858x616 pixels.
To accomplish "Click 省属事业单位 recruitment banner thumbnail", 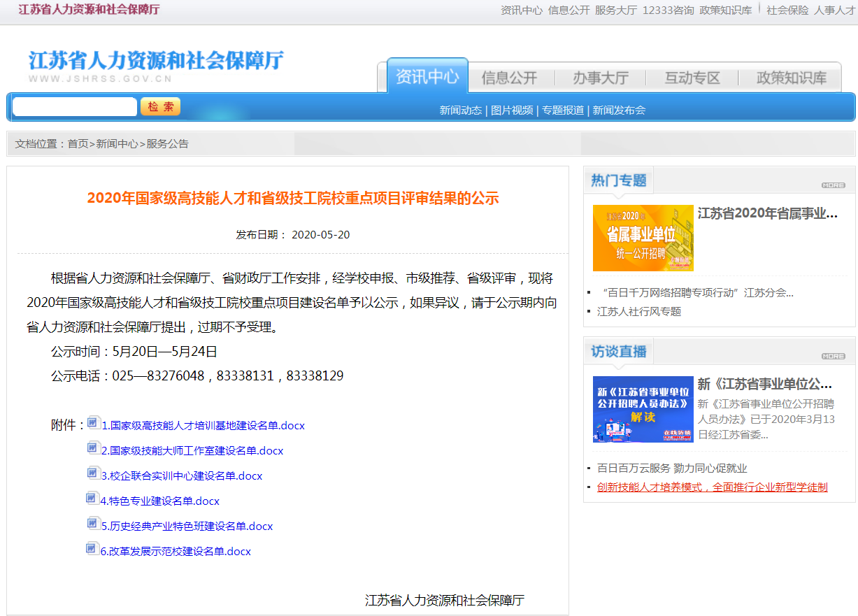I will pos(643,238).
